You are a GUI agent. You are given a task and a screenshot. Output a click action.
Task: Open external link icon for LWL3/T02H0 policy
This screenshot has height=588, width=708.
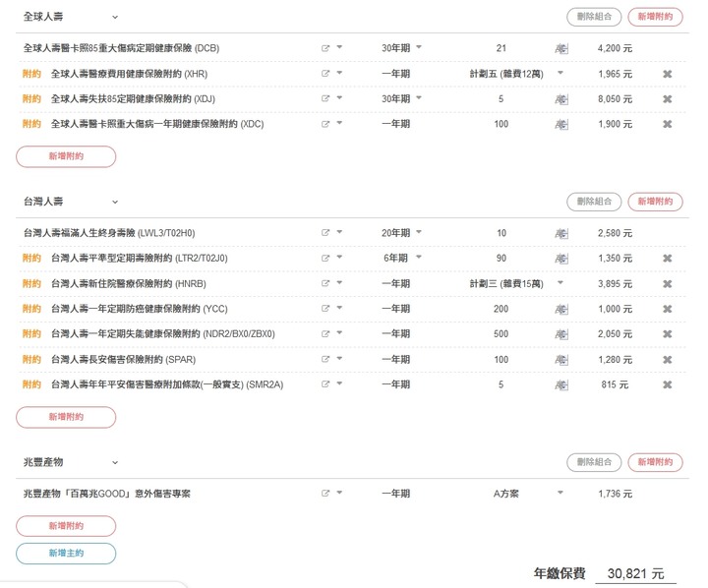pyautogui.click(x=325, y=233)
